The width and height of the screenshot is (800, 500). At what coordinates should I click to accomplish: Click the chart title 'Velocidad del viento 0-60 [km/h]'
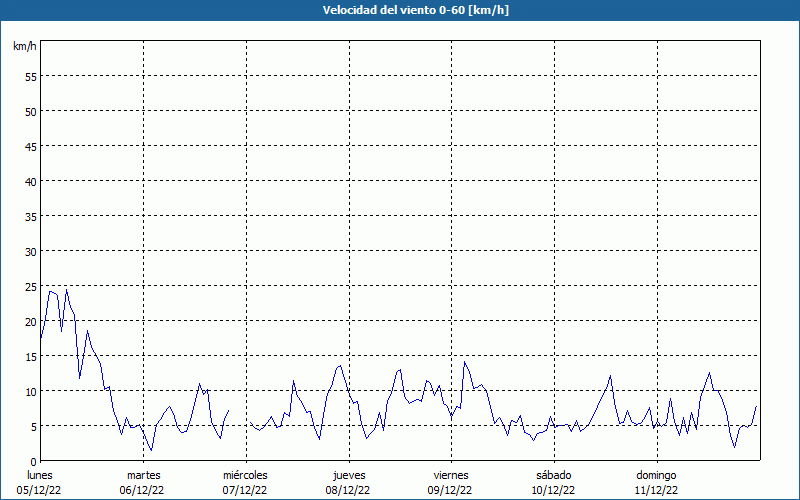point(415,10)
